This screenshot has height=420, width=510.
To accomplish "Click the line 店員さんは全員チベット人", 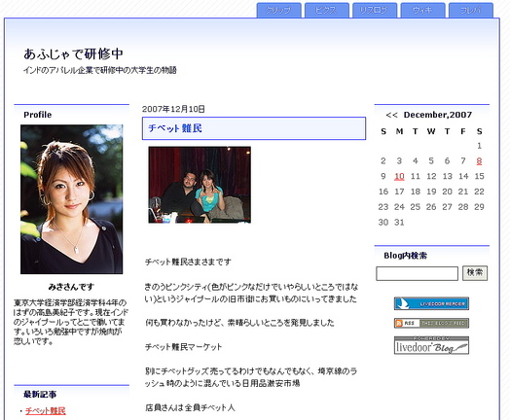I will coord(190,407).
